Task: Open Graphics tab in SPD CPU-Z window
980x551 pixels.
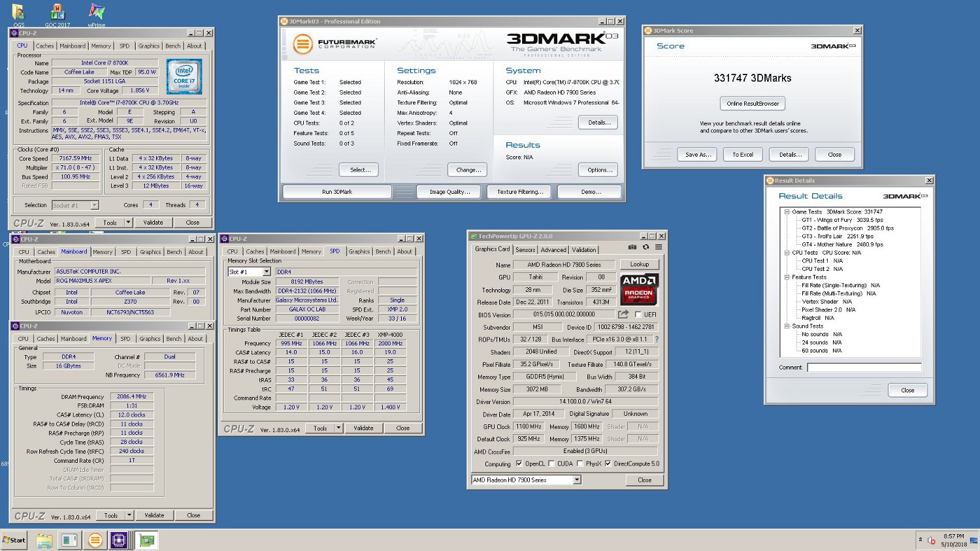Action: 359,251
